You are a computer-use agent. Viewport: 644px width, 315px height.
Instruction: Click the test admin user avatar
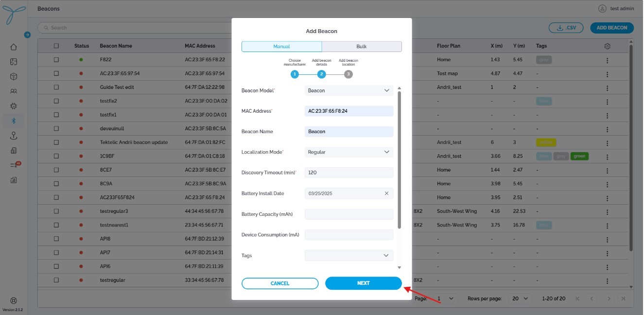coord(602,8)
